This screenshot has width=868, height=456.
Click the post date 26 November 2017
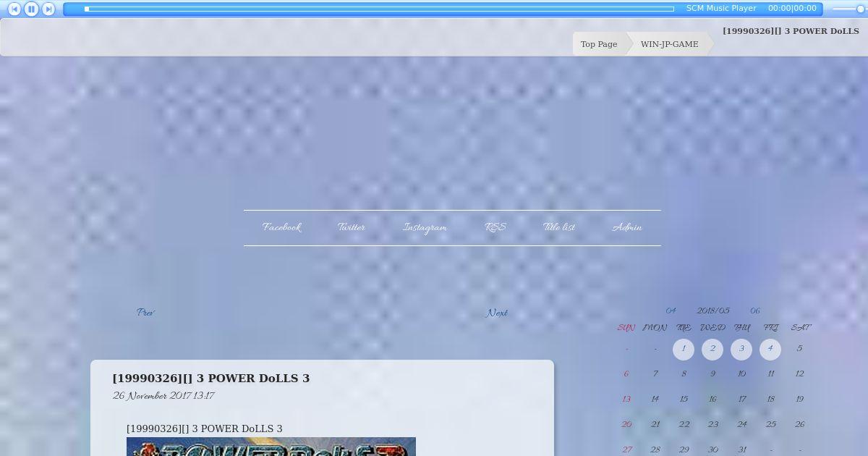(x=163, y=396)
